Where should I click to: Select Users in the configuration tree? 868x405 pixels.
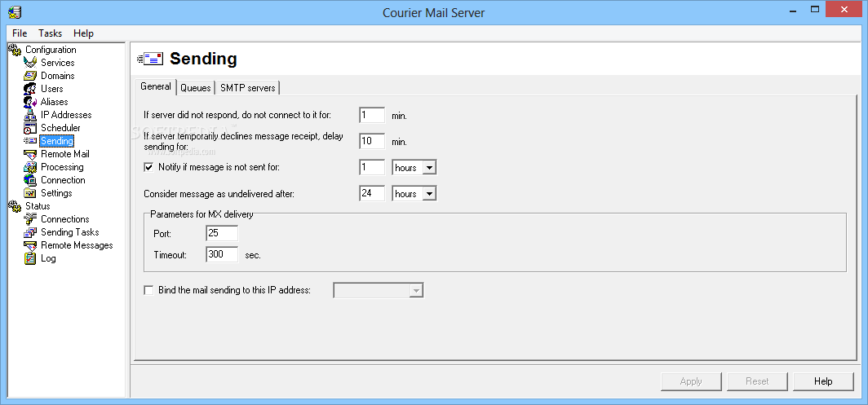[x=52, y=89]
